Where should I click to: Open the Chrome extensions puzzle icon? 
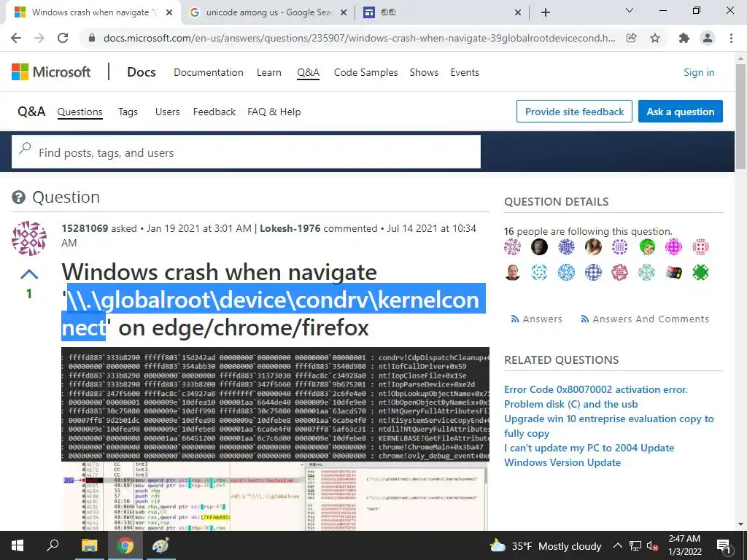point(684,38)
